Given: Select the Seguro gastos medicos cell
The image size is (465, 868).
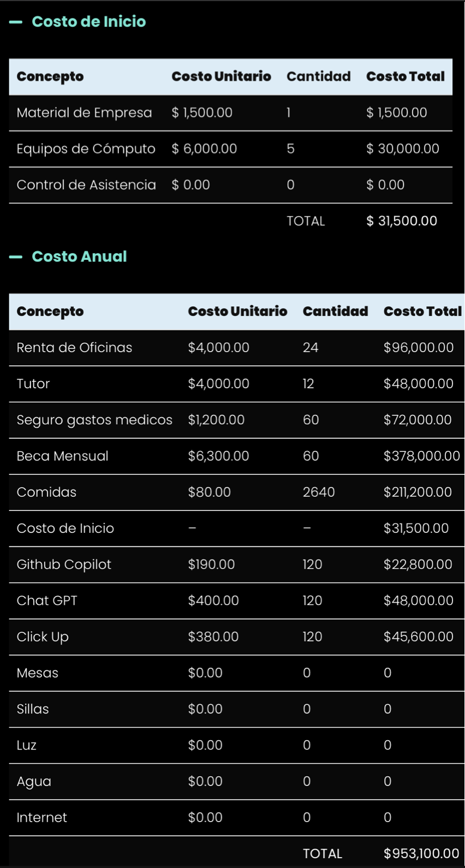Looking at the screenshot, I should 94,419.
